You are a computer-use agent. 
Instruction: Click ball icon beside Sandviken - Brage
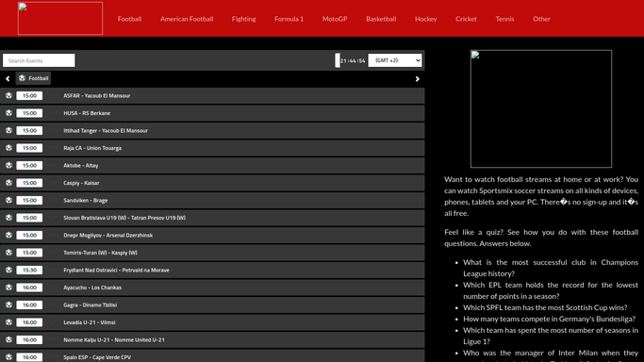click(9, 200)
